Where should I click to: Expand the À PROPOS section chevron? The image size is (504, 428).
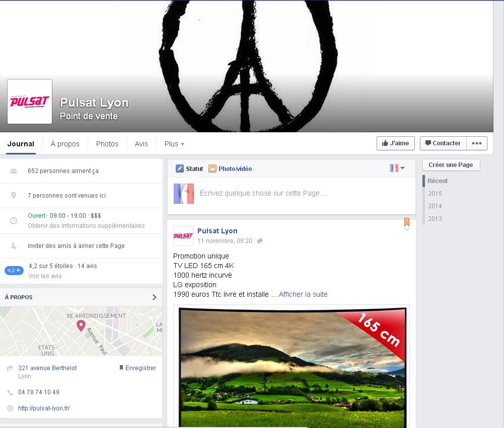click(154, 297)
